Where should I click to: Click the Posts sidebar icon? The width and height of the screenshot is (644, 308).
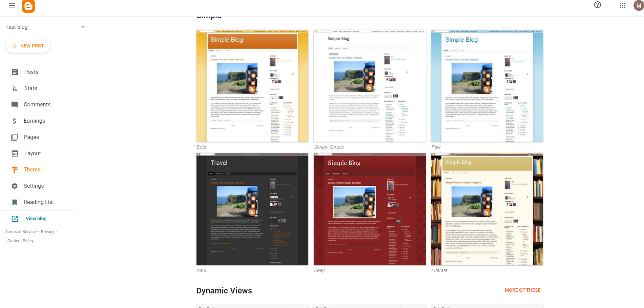tap(15, 72)
